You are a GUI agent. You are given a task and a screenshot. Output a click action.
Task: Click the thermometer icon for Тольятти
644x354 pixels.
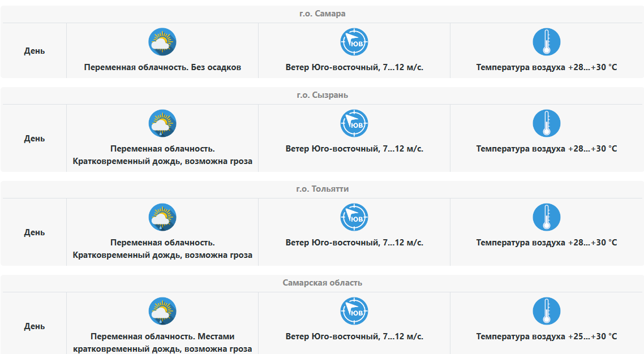[x=547, y=218]
